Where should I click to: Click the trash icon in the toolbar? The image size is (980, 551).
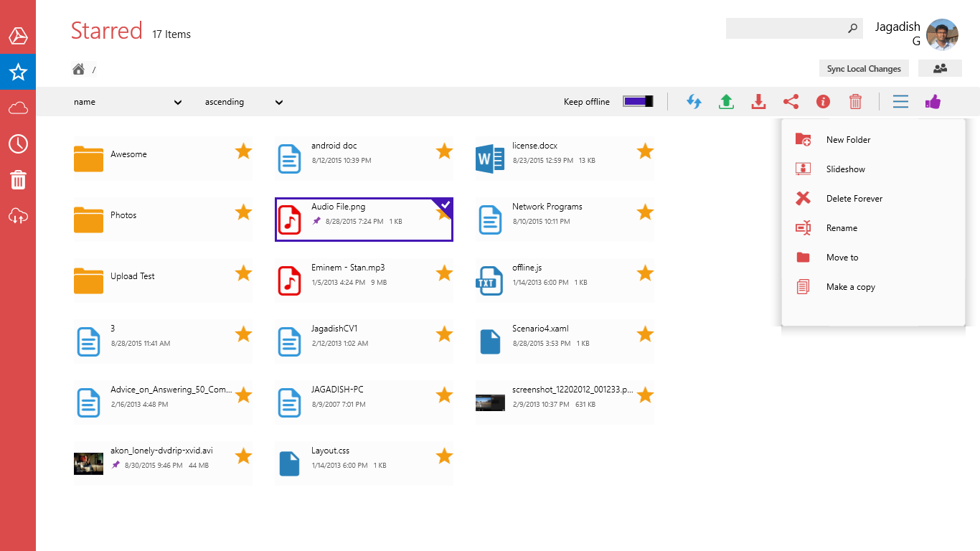(x=855, y=102)
